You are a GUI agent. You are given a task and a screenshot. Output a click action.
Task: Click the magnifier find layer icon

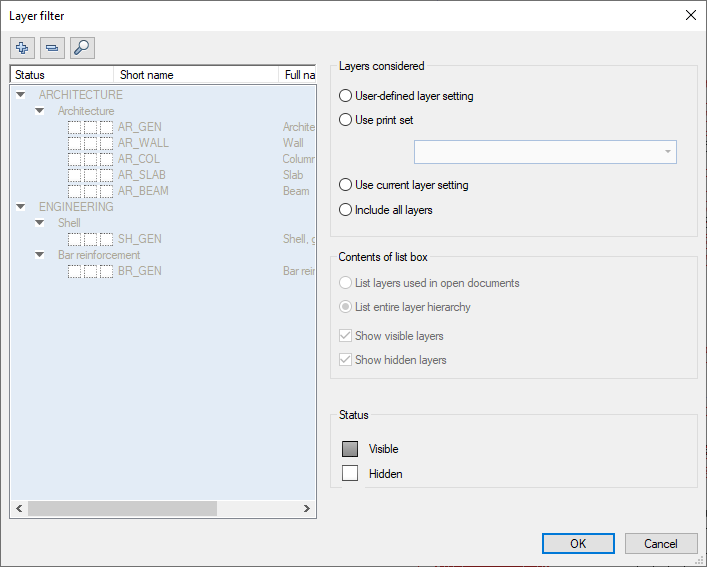(x=82, y=47)
